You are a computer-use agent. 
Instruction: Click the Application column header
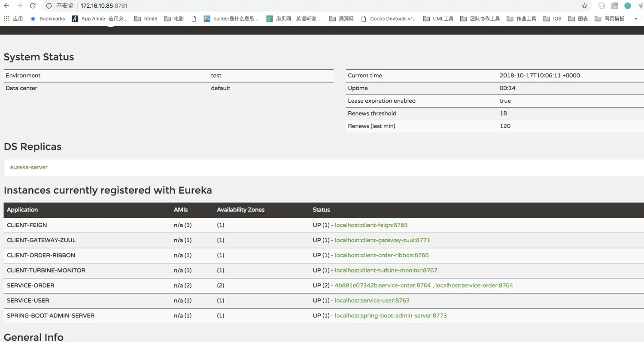(x=22, y=210)
